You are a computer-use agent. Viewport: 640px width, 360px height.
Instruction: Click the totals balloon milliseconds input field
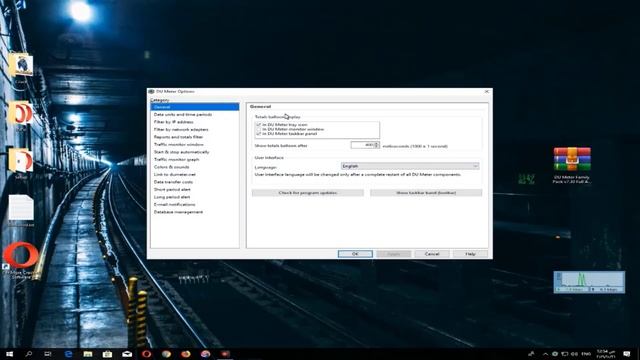362,145
